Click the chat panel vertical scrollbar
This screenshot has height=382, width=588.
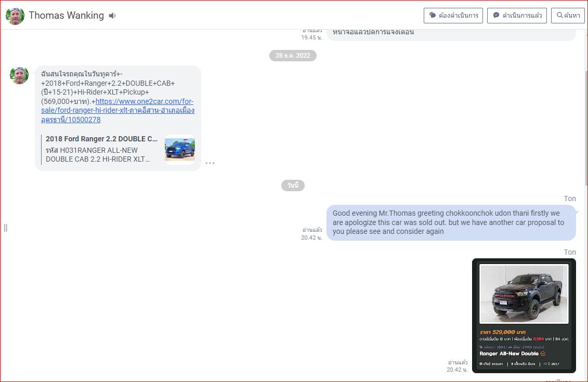tap(586, 127)
